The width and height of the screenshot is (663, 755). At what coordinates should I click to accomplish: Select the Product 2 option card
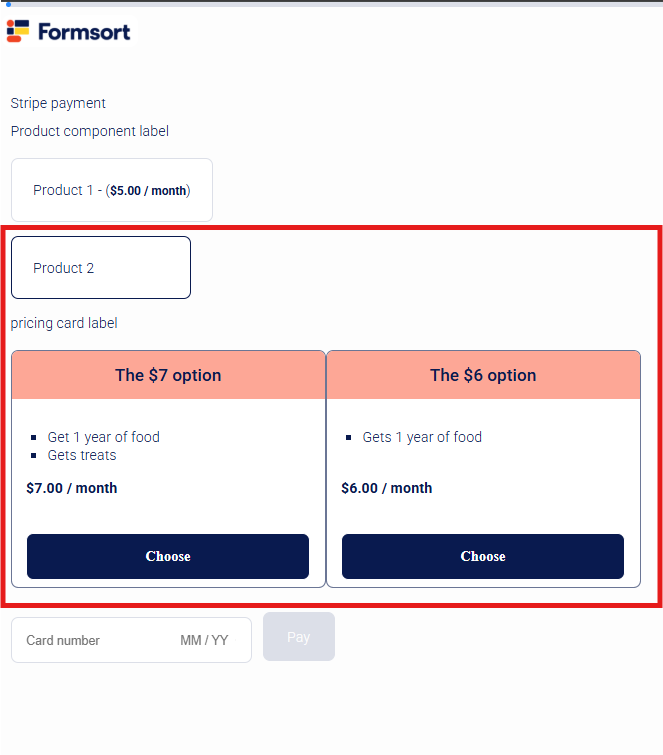(x=101, y=268)
